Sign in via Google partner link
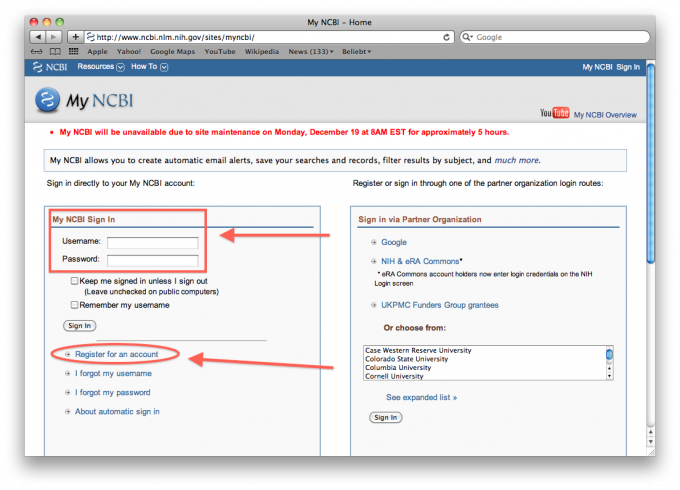 (x=394, y=242)
